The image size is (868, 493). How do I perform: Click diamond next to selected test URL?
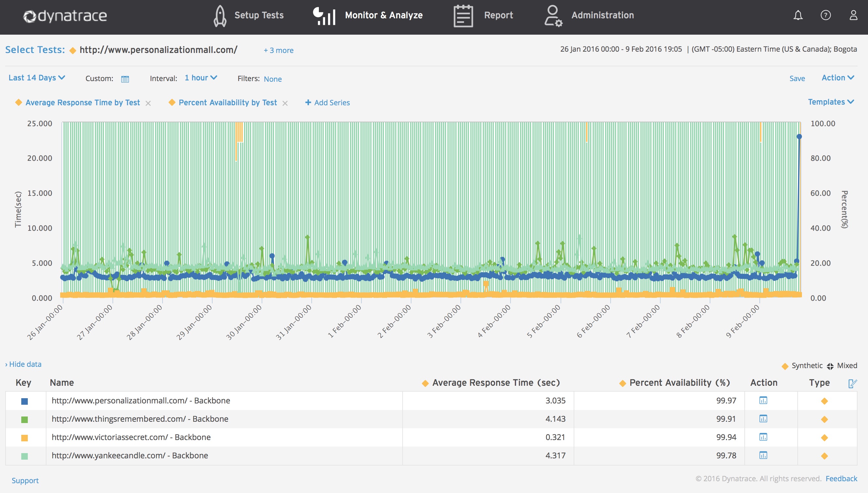[x=73, y=51]
